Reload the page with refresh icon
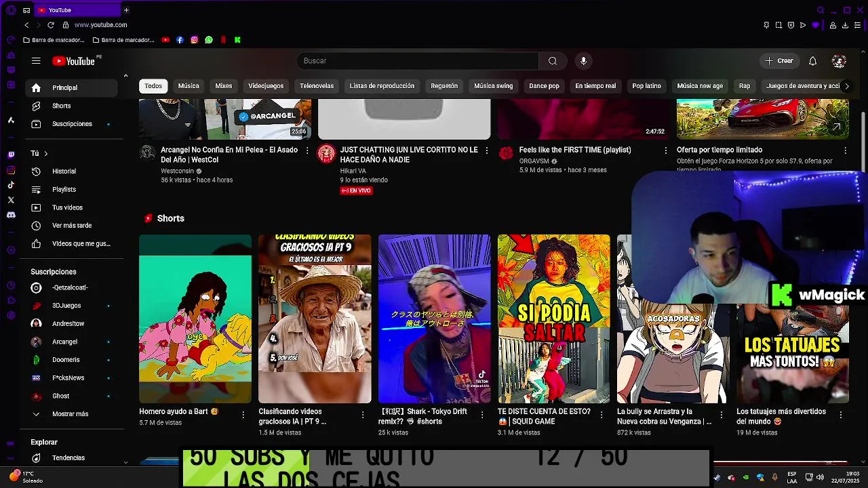The height and width of the screenshot is (488, 868). point(50,25)
